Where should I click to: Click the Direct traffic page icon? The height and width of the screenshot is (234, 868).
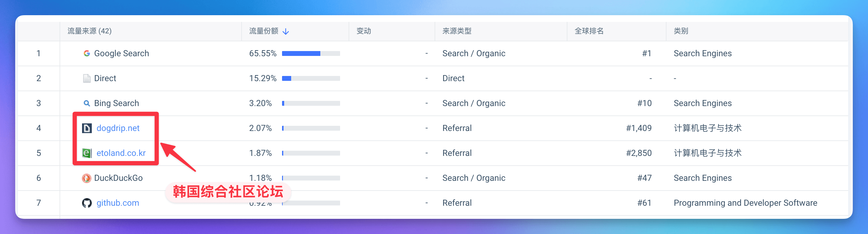pyautogui.click(x=87, y=78)
